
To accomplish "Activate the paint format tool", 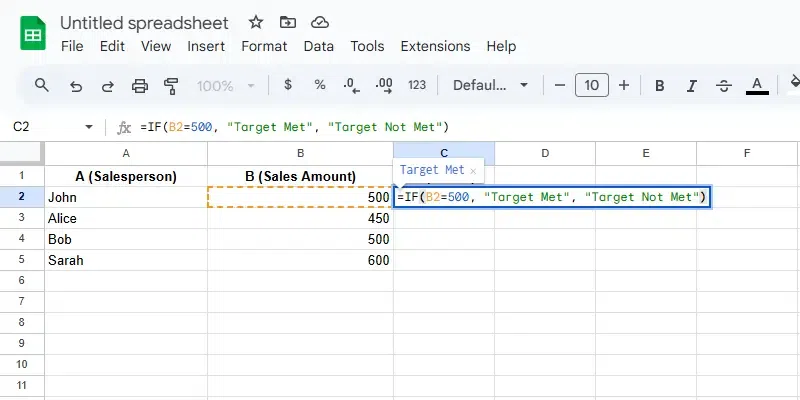I will coord(171,85).
